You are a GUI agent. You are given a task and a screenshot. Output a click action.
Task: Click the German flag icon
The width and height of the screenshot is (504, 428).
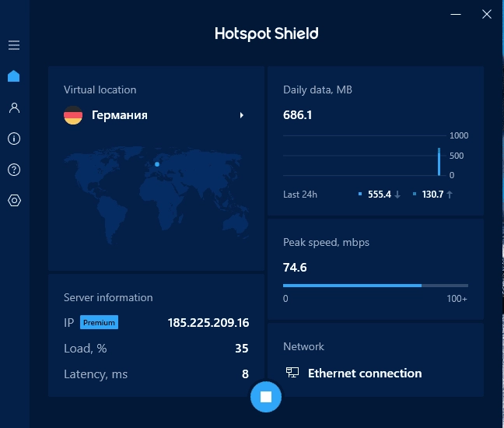(x=73, y=115)
